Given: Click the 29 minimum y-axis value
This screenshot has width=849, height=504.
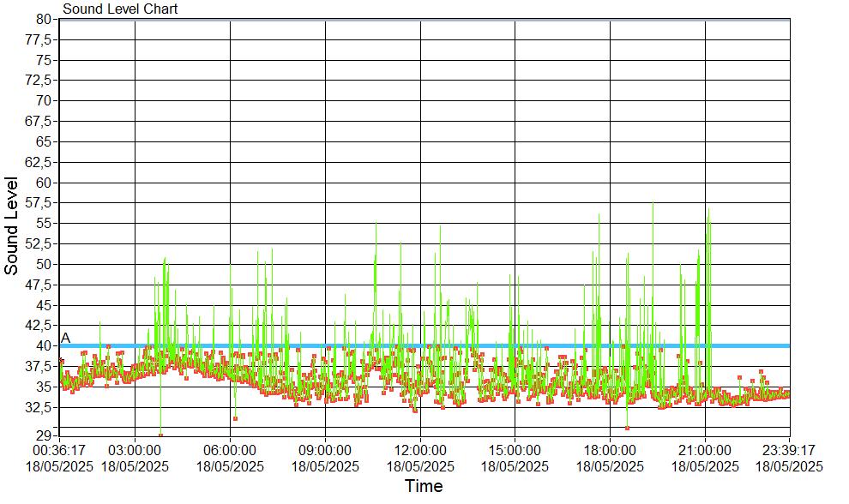Looking at the screenshot, I should (x=44, y=435).
